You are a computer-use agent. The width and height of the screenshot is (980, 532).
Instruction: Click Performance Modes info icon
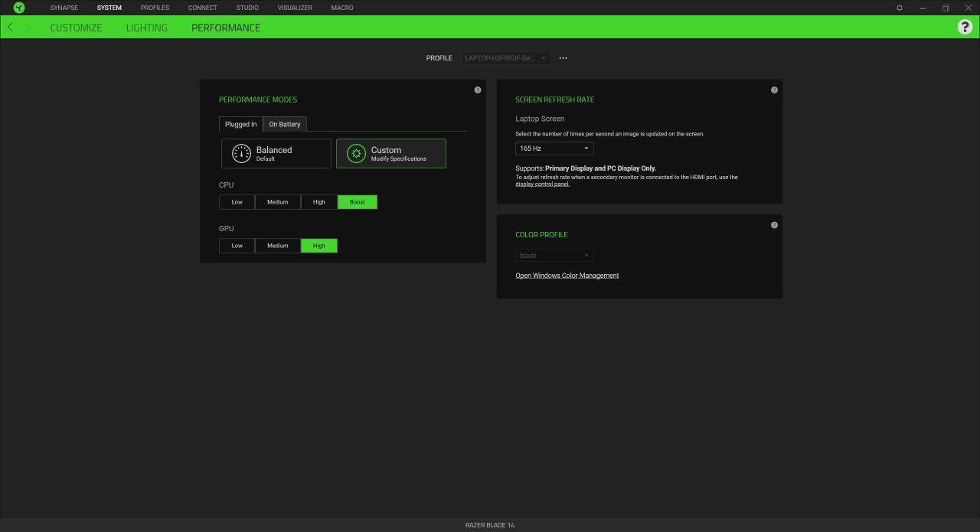tap(478, 90)
